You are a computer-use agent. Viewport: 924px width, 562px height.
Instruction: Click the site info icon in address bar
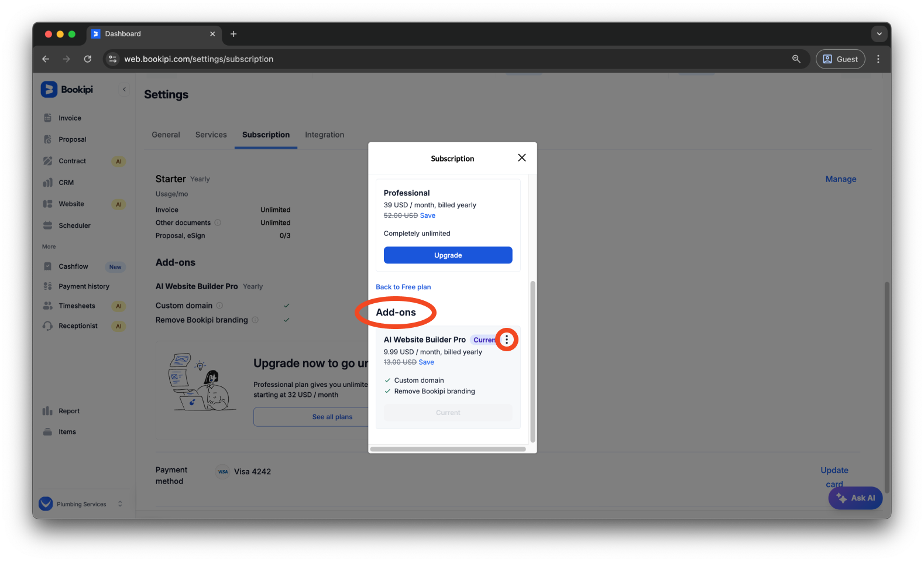click(x=113, y=59)
